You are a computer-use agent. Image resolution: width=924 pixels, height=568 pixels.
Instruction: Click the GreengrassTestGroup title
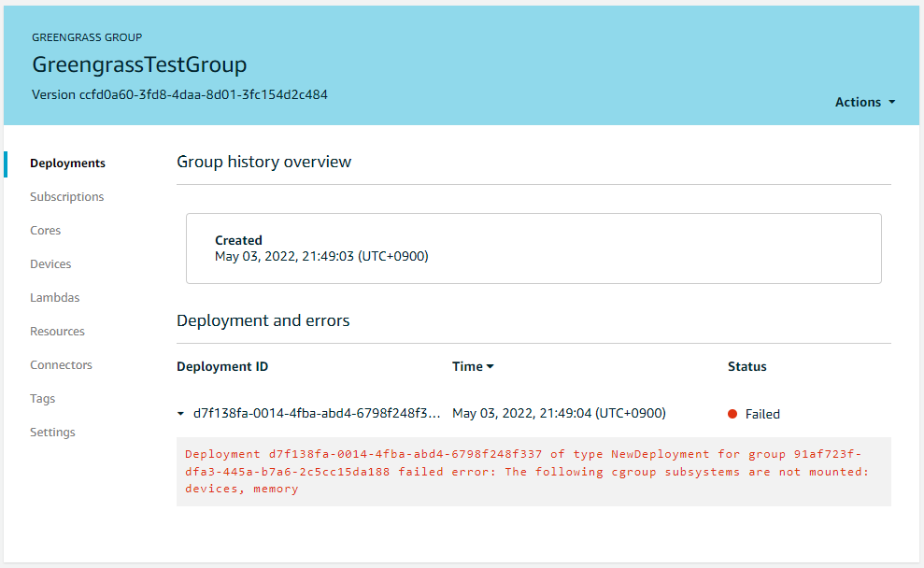click(139, 64)
